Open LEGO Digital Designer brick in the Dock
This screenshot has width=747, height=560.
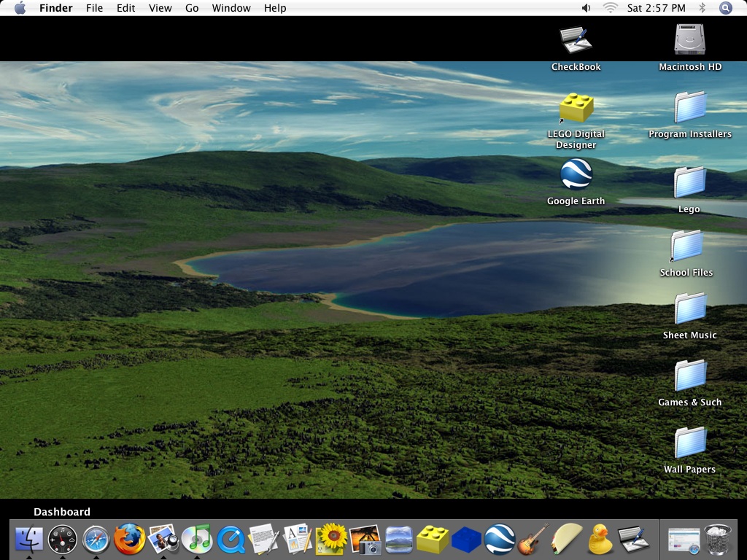[x=430, y=540]
